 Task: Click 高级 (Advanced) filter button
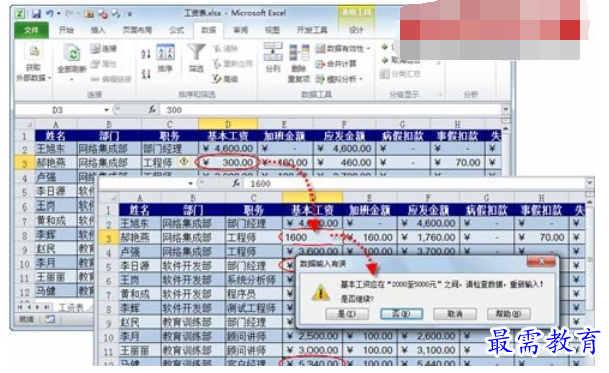(x=225, y=79)
